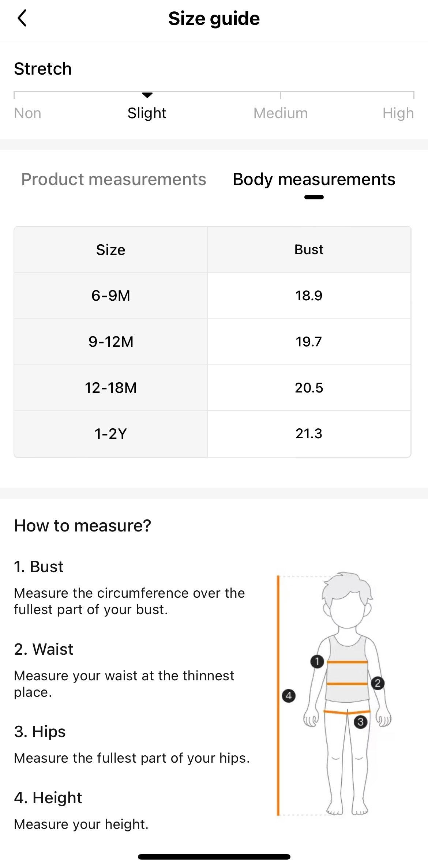
Task: Tap the back arrow icon
Action: click(22, 18)
